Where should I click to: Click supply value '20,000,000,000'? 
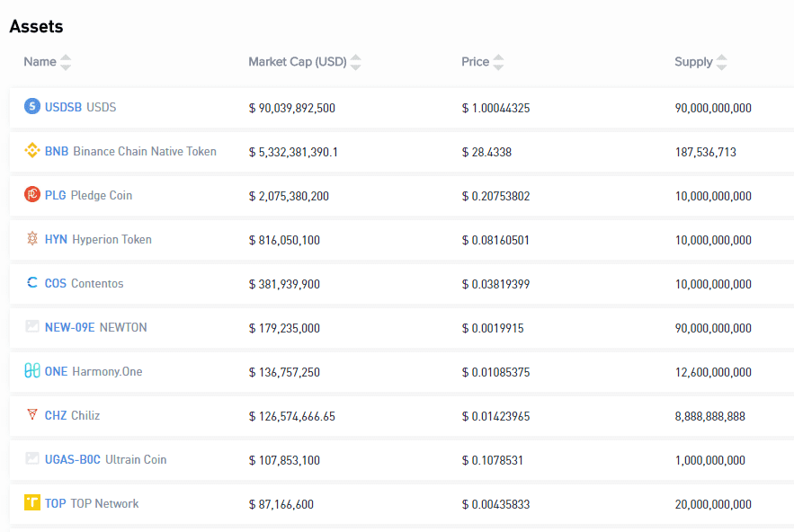coord(713,504)
